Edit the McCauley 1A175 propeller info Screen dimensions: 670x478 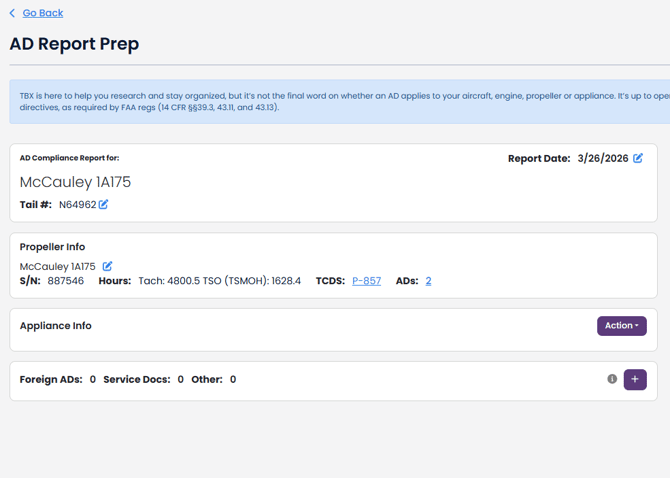pos(107,267)
